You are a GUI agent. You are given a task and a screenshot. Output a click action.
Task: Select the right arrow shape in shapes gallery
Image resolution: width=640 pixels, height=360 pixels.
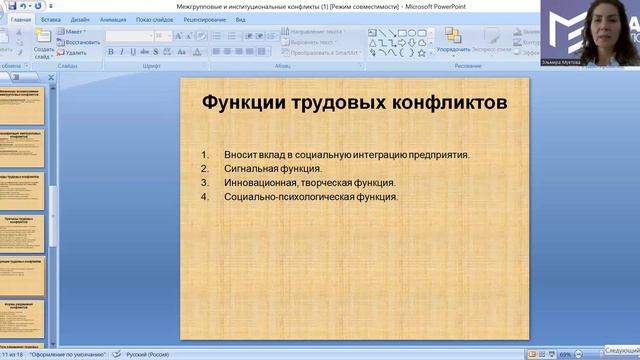[402, 43]
